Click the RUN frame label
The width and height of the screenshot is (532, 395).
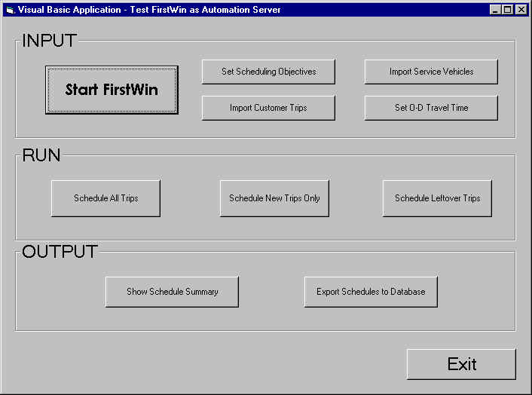[x=41, y=155]
